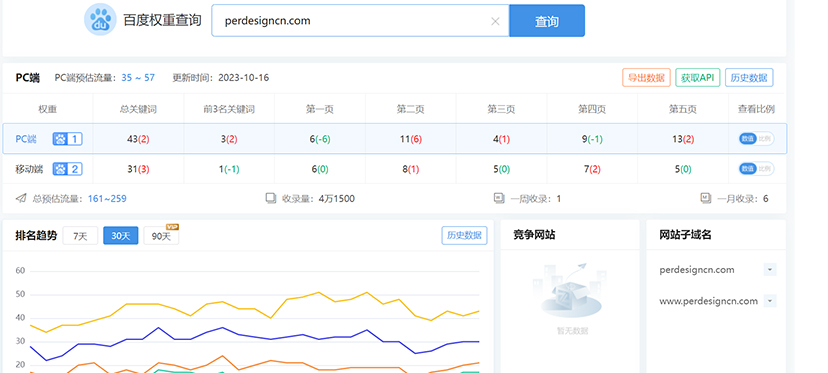Image resolution: width=828 pixels, height=373 pixels.
Task: Click PC端 第五页 value 13(2)
Action: 683,139
